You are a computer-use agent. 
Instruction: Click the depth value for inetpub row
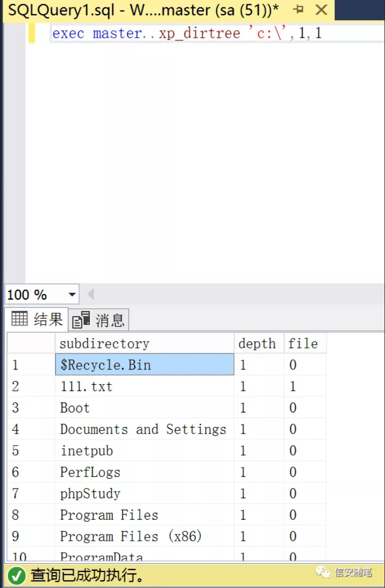[x=259, y=450]
